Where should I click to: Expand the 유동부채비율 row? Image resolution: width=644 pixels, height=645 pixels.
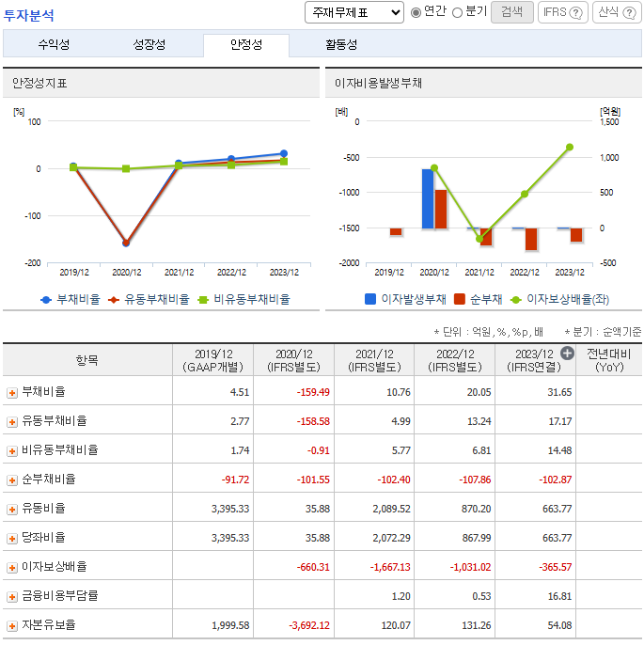click(12, 422)
